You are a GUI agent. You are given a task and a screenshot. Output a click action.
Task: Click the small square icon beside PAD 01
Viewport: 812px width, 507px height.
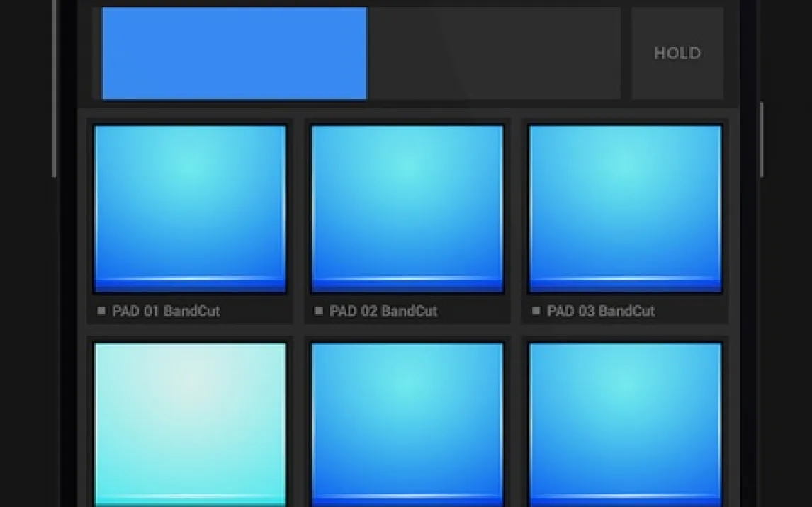click(x=101, y=310)
